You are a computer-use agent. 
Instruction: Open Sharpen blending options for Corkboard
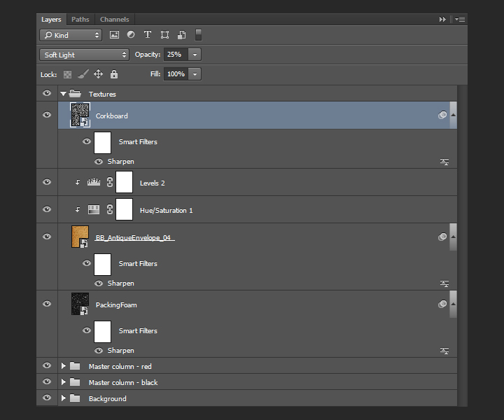[x=444, y=162]
